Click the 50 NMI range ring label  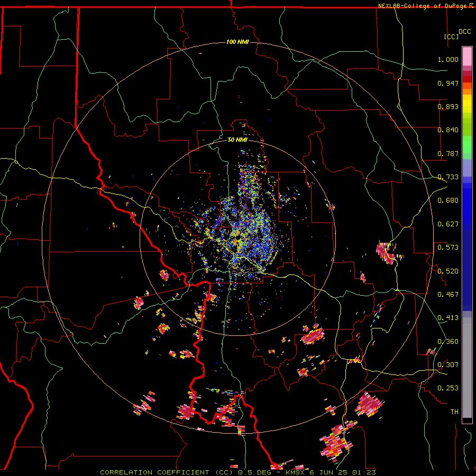pos(237,140)
